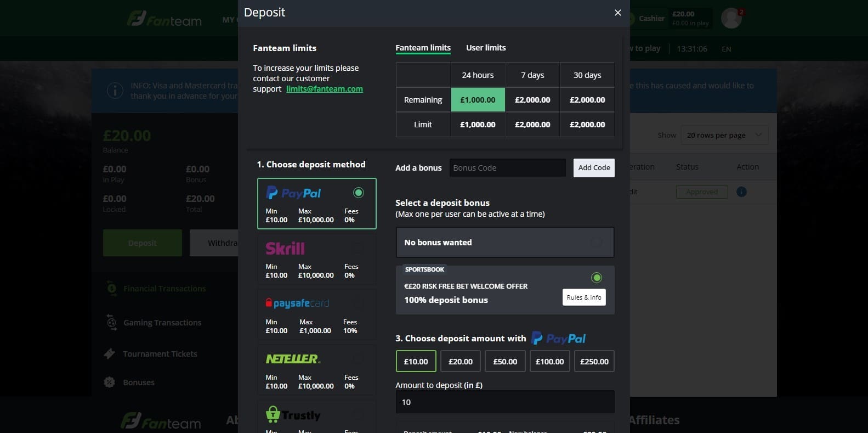Click the Bonuses sidebar icon
This screenshot has height=433, width=868.
[x=110, y=383]
